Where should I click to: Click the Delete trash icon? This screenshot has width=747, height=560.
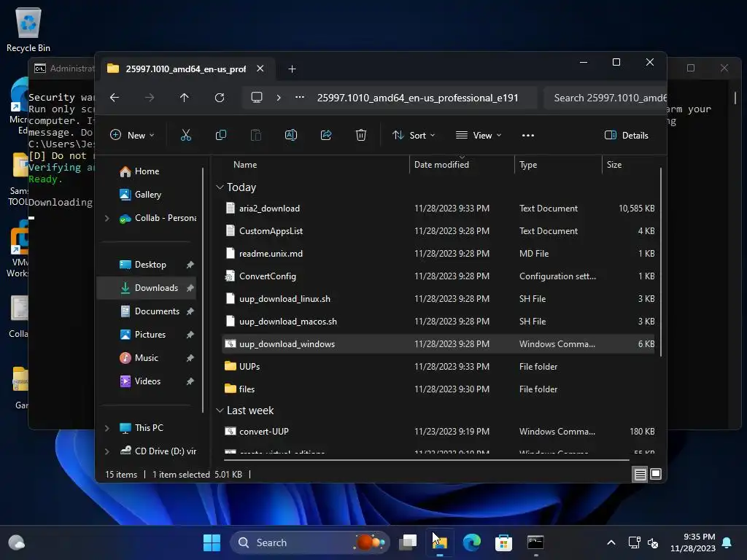coord(360,135)
